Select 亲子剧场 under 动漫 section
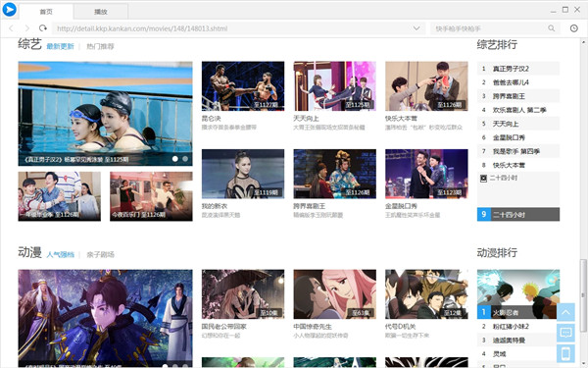 tap(100, 254)
